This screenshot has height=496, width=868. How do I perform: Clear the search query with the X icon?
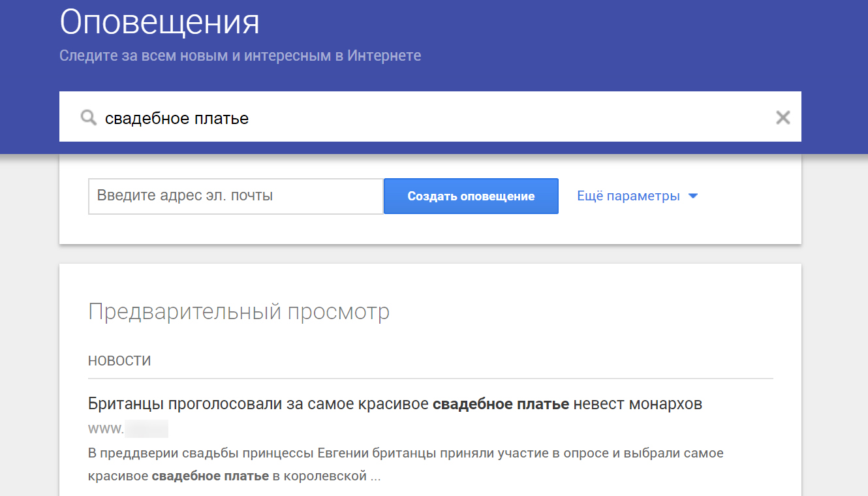783,117
